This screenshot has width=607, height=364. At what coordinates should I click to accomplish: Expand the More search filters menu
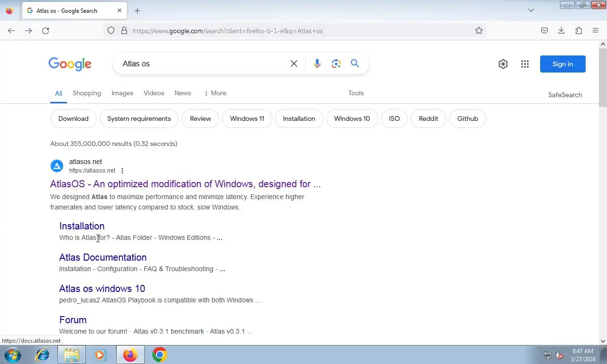[x=215, y=93]
